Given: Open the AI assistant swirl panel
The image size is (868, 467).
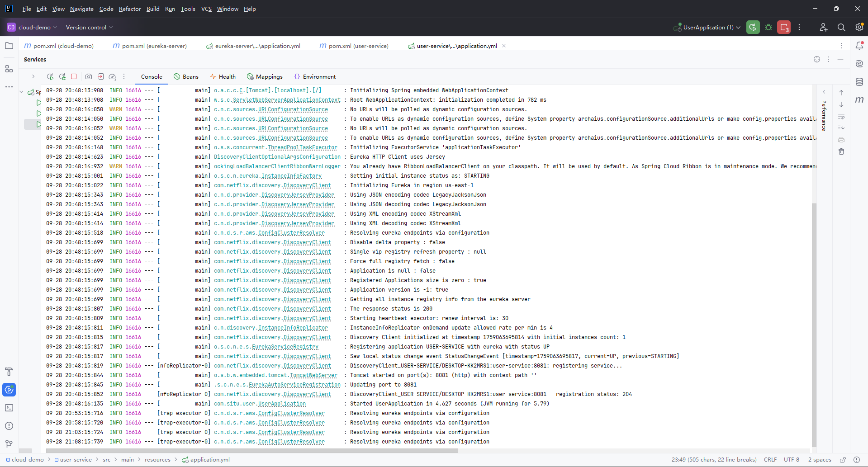Looking at the screenshot, I should [x=859, y=64].
